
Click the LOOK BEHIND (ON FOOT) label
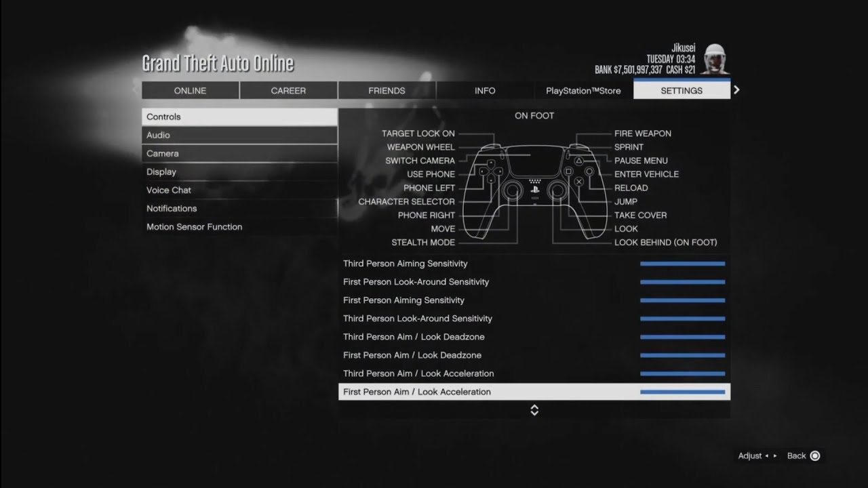coord(666,242)
